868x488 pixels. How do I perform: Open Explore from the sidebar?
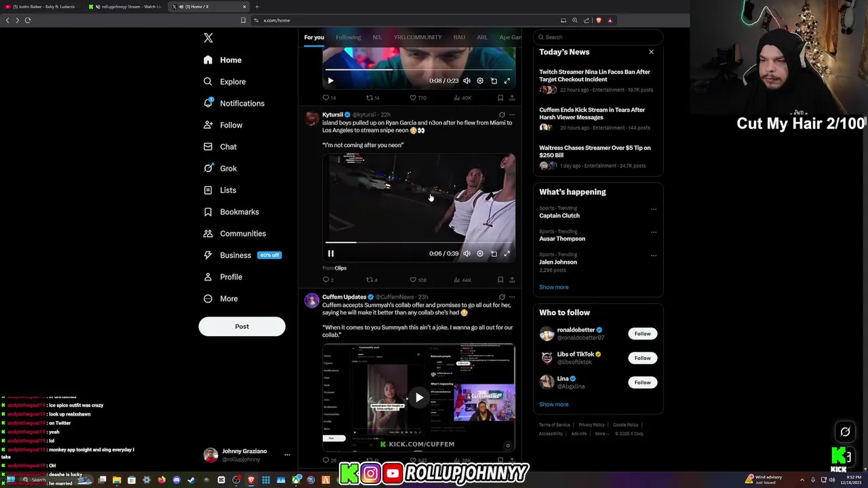(224, 81)
